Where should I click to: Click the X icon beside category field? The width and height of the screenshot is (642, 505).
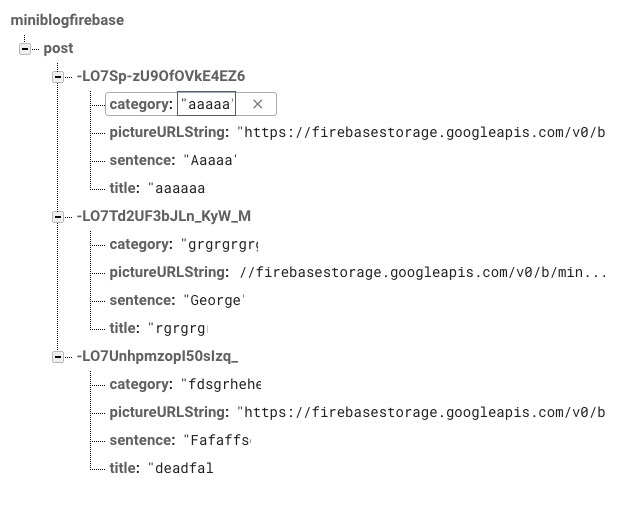258,104
